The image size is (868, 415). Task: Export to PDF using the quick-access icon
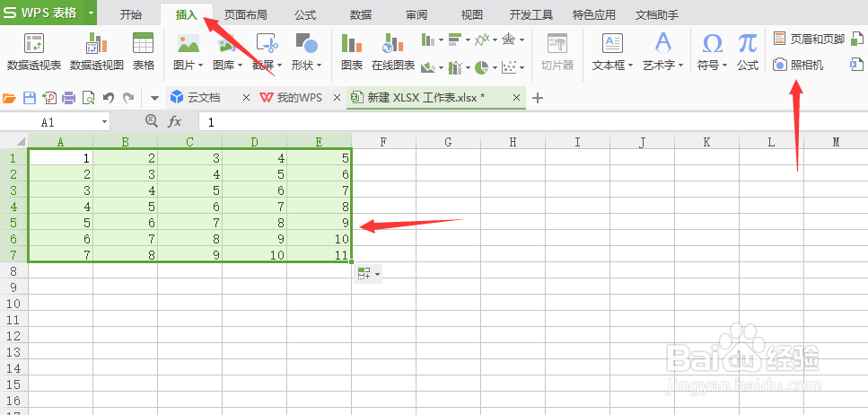pos(49,99)
